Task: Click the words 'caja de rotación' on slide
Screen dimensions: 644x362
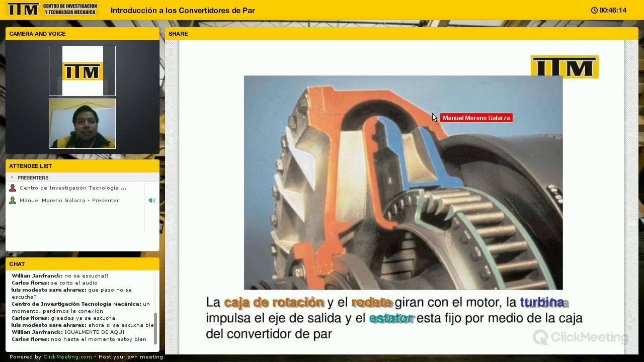Action: click(x=274, y=303)
